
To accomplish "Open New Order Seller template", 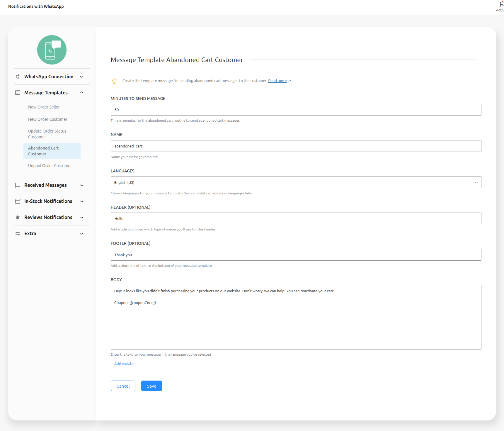I will (44, 107).
